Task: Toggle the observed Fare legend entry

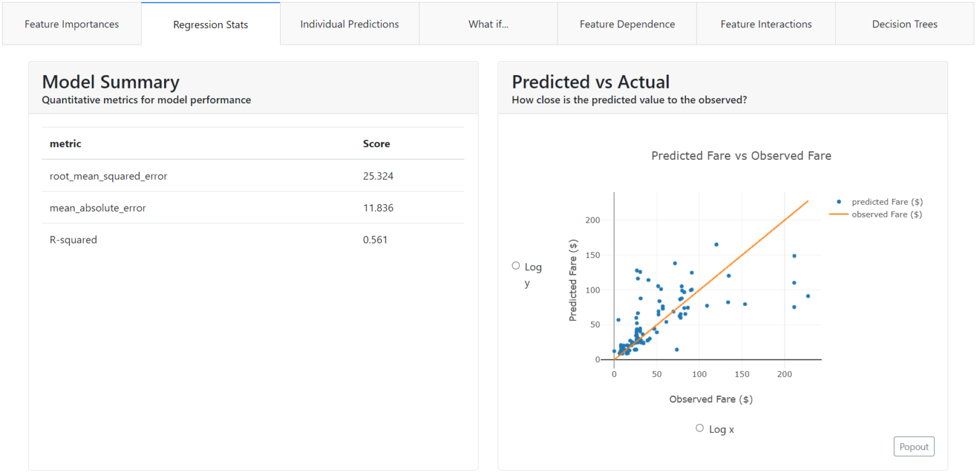Action: [887, 214]
